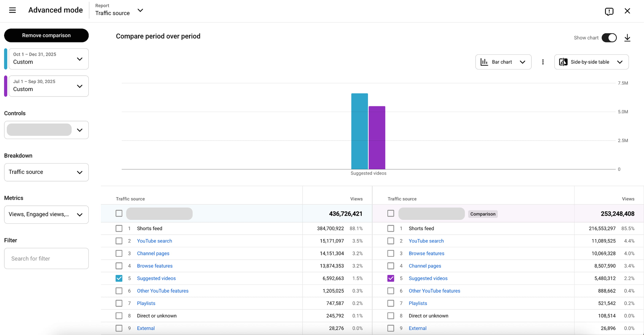The height and width of the screenshot is (335, 644).
Task: Open the YouTube search traffic source link
Action: point(154,241)
